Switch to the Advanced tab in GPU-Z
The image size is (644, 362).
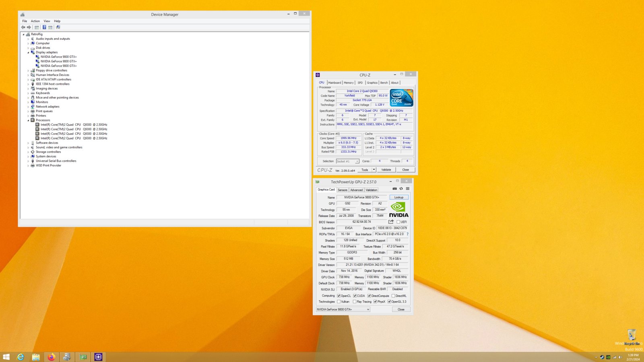click(356, 190)
